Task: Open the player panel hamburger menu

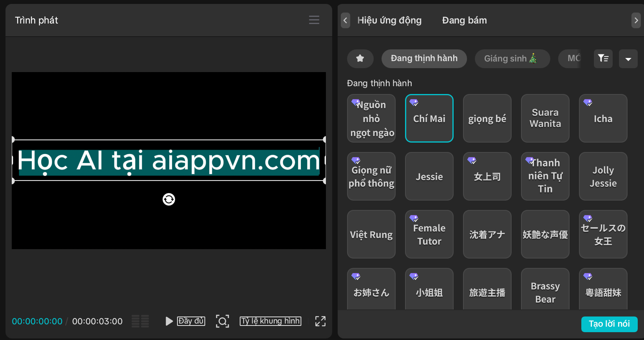Action: (314, 20)
